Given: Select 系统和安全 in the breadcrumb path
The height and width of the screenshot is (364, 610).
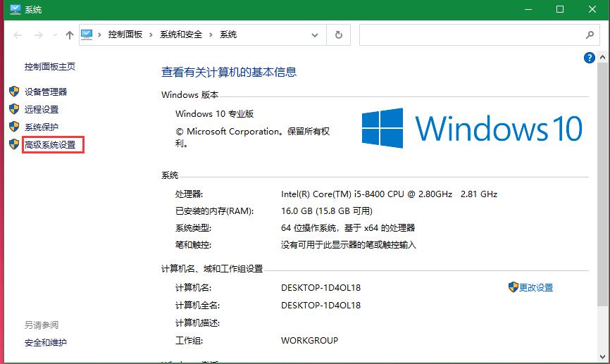Looking at the screenshot, I should 181,34.
